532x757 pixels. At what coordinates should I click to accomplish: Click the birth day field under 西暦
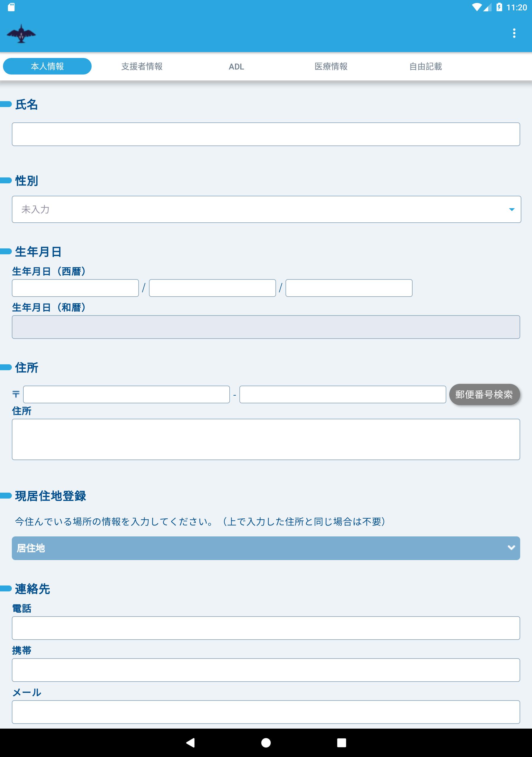[349, 288]
